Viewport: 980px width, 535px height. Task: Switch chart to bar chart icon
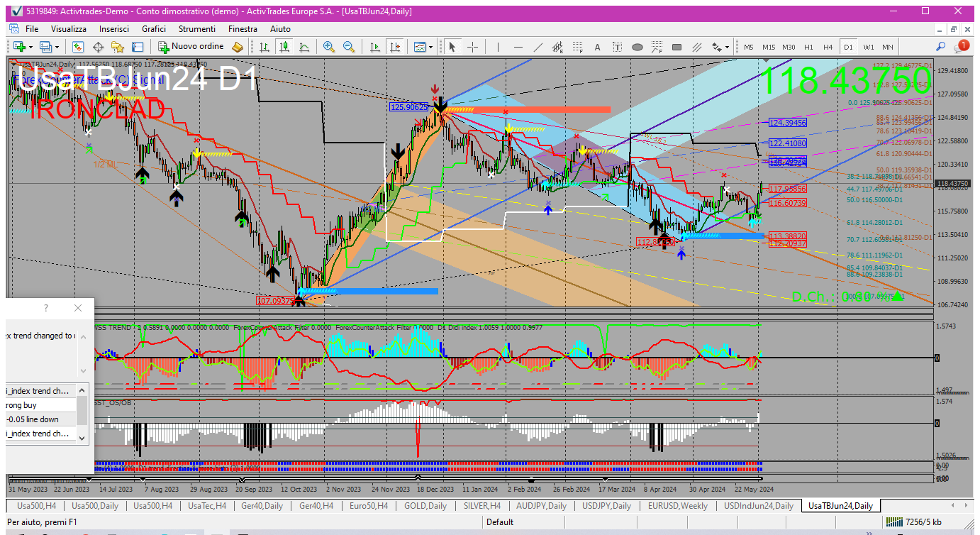[265, 47]
